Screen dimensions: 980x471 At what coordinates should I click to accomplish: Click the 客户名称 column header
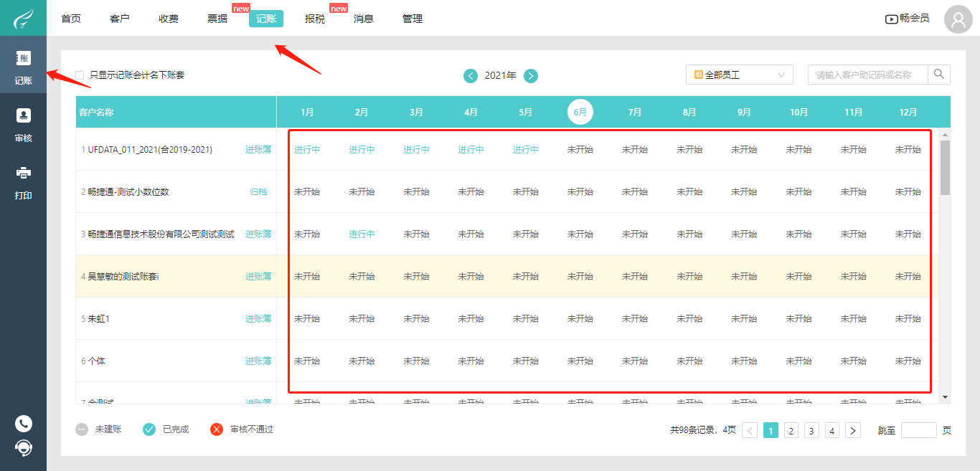96,113
